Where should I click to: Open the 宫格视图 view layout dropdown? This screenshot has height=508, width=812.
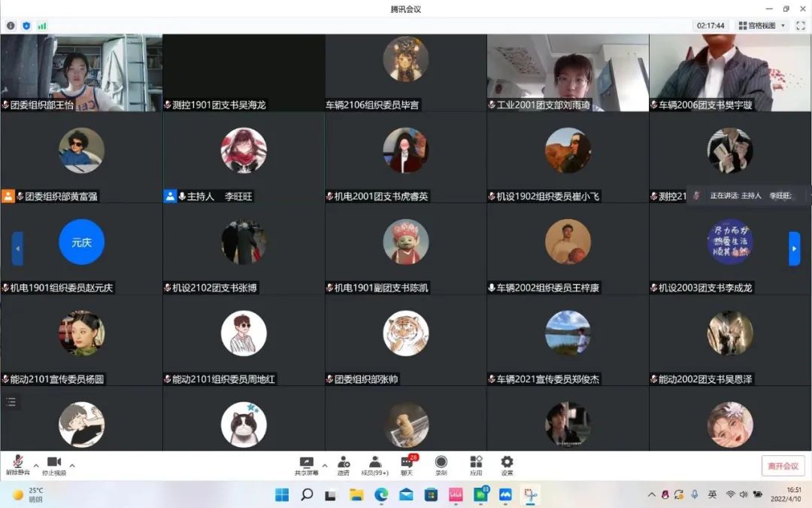pos(762,26)
